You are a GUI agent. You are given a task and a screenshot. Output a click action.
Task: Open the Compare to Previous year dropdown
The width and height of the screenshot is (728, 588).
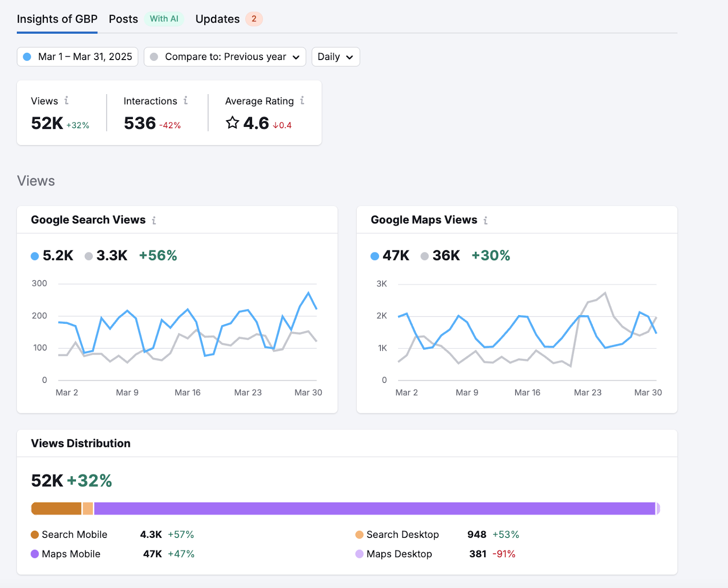pyautogui.click(x=224, y=57)
